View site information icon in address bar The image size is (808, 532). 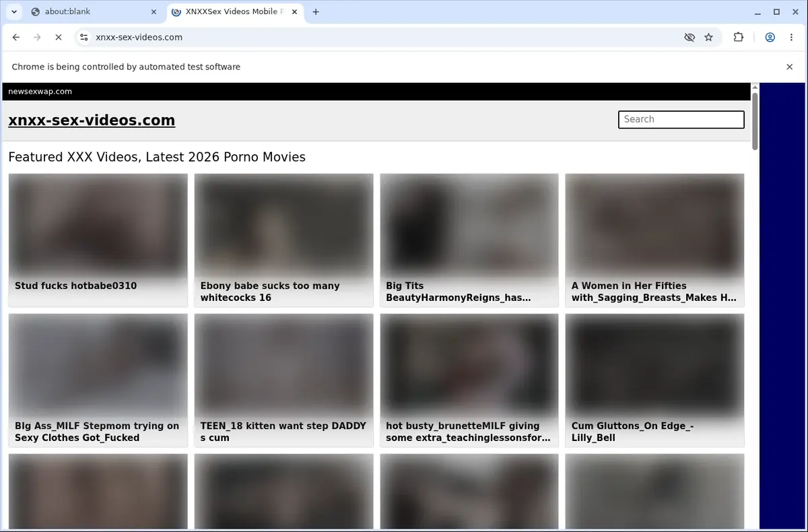[x=83, y=38]
